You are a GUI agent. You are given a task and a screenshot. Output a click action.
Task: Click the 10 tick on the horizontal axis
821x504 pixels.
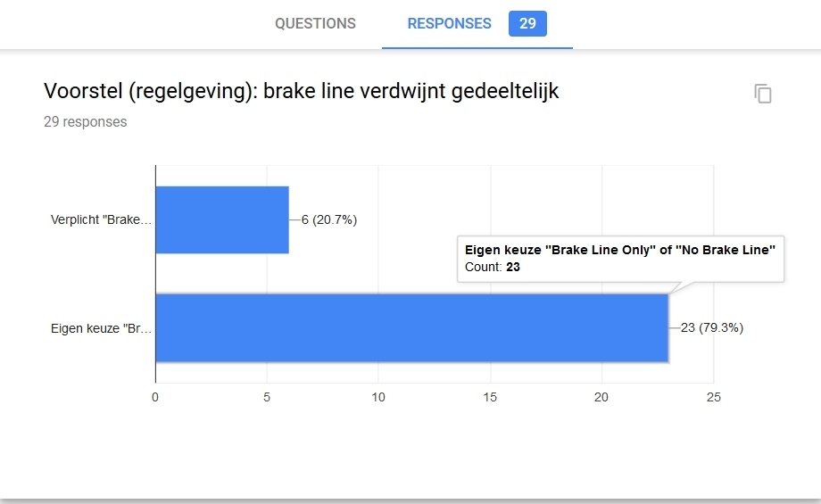click(378, 397)
